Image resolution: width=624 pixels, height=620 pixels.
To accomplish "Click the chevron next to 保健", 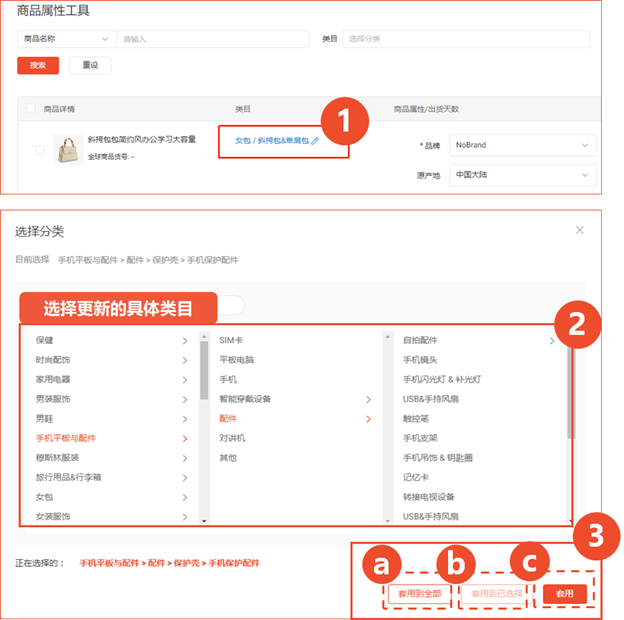I will 185,341.
